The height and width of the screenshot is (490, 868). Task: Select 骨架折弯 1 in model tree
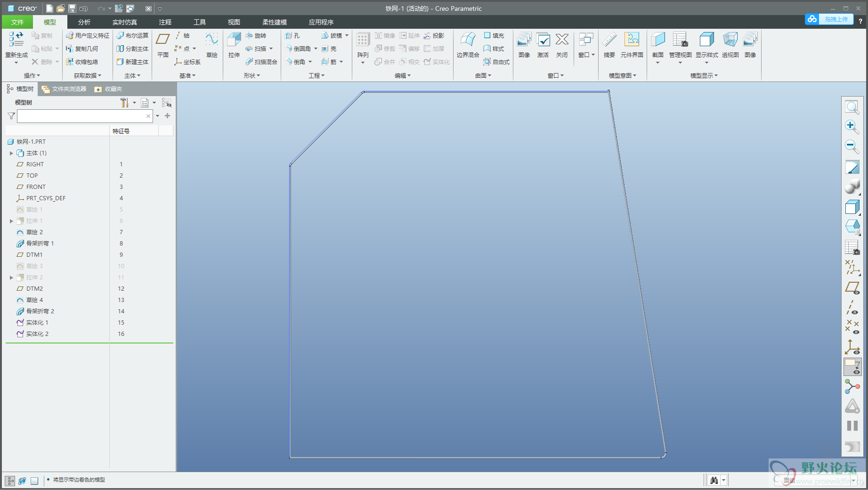pyautogui.click(x=40, y=244)
